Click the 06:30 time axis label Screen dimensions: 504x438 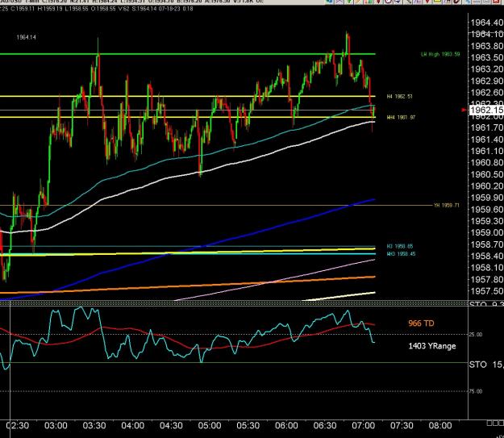325,426
